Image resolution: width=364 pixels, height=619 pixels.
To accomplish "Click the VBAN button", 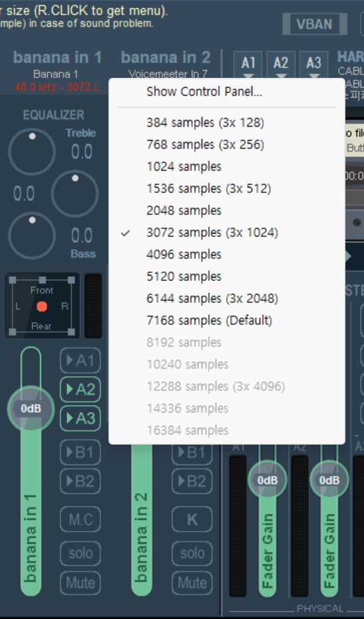I will 314,24.
